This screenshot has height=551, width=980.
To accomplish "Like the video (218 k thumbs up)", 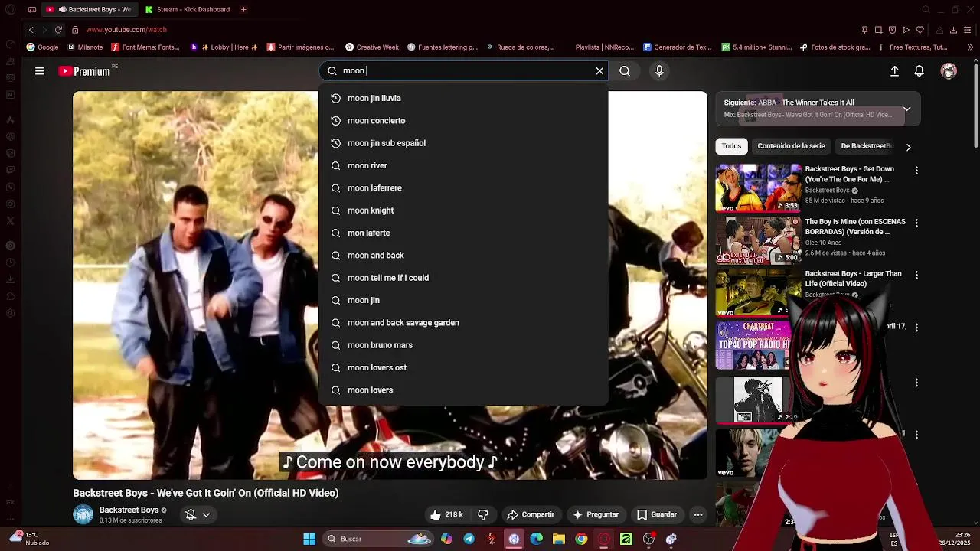I will coord(447,514).
